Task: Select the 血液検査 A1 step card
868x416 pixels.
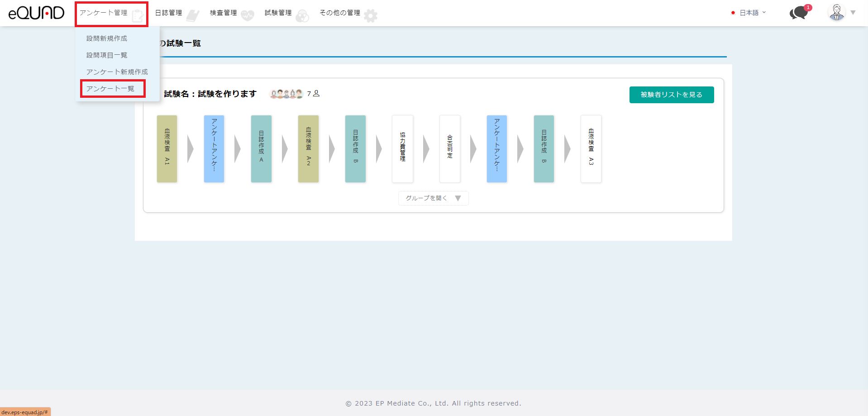Action: [x=167, y=148]
